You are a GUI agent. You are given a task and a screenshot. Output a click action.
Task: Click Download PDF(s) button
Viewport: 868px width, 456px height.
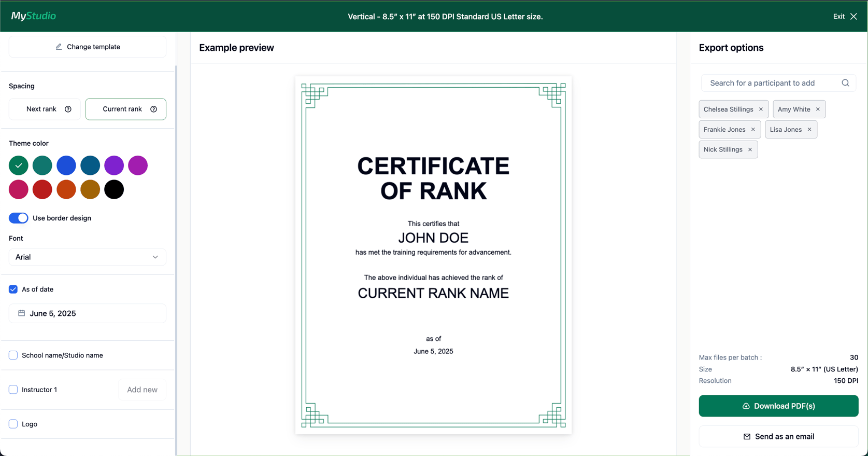tap(778, 406)
